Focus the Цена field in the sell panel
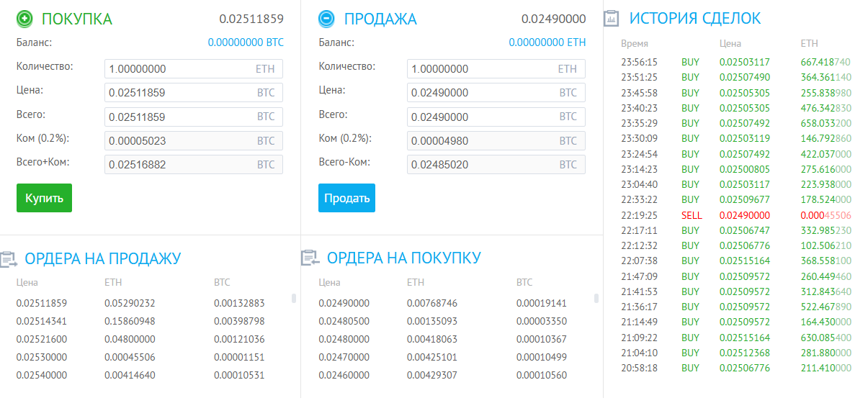The width and height of the screenshot is (868, 416). click(x=496, y=92)
